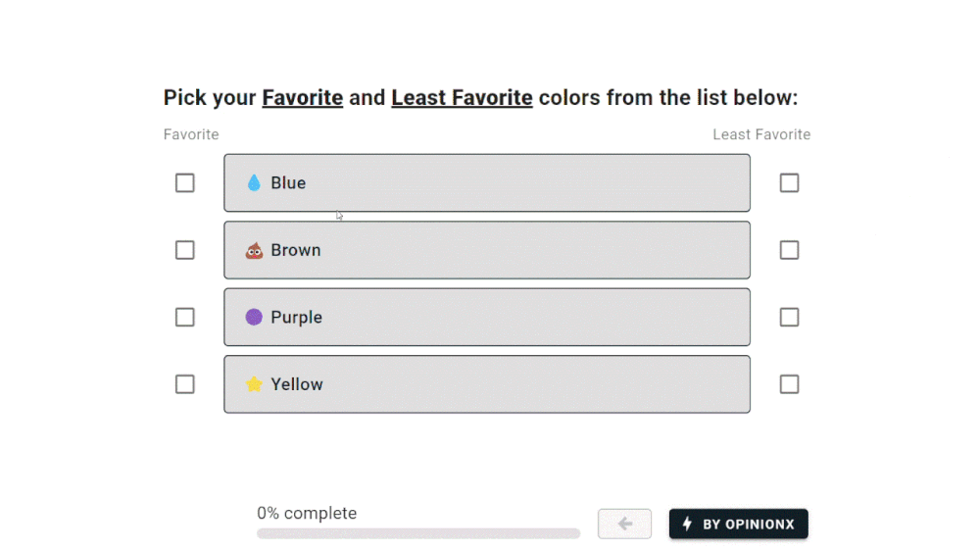
Task: Select the Brown option label
Action: pos(296,250)
